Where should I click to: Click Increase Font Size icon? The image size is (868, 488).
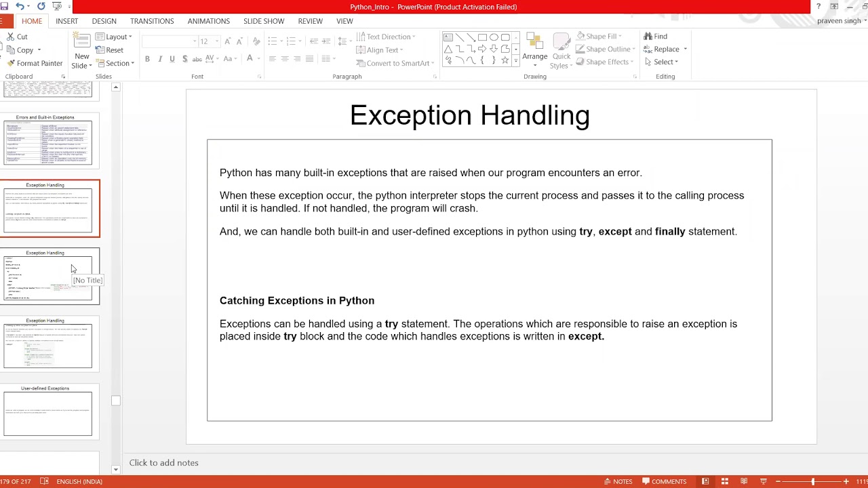coord(228,41)
